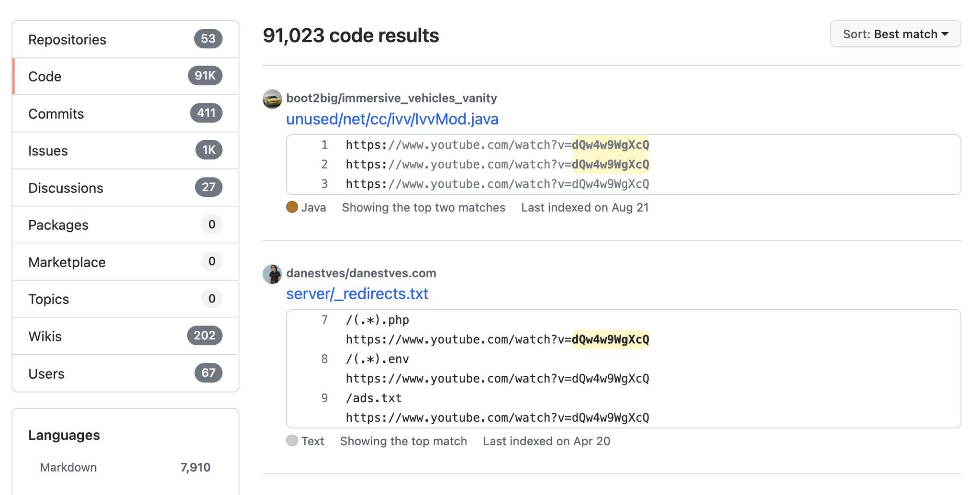Image resolution: width=980 pixels, height=495 pixels.
Task: Click the 202 badge beside Wikis
Action: point(205,336)
